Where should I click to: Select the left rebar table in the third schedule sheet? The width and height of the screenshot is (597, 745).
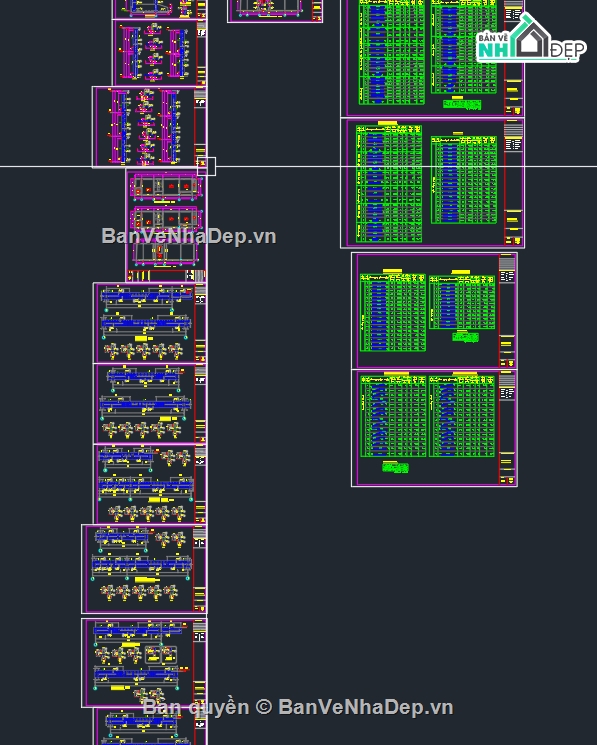393,313
